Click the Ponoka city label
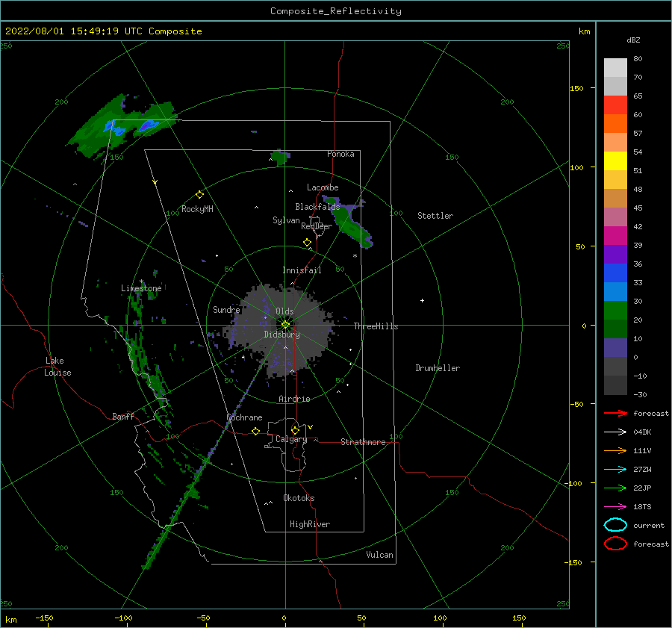672x628 pixels. click(x=340, y=154)
